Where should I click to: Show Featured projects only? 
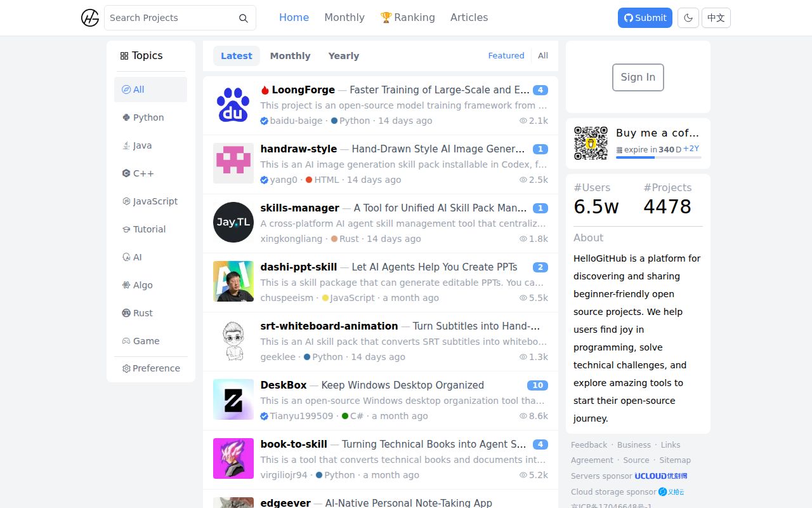click(506, 56)
